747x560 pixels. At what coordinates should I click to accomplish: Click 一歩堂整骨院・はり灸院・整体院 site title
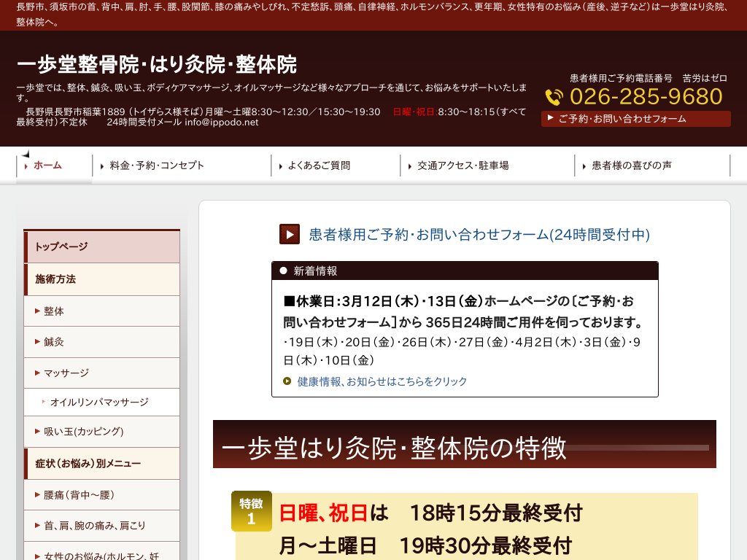(x=157, y=65)
